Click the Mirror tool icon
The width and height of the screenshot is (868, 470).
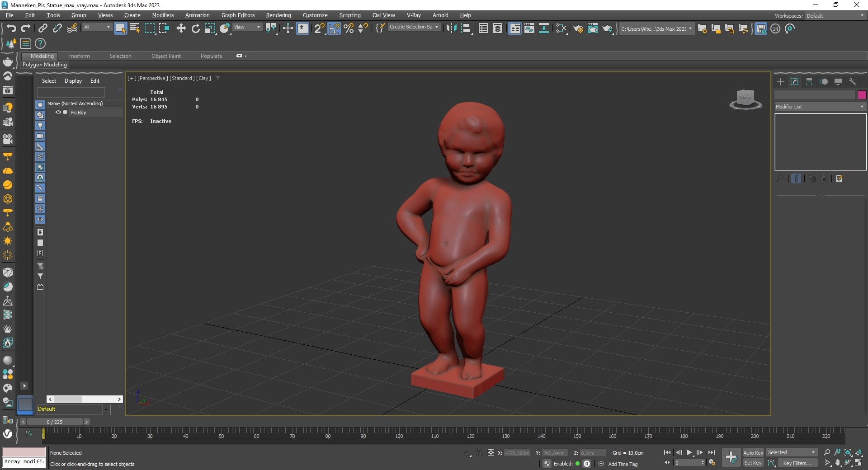coord(451,28)
